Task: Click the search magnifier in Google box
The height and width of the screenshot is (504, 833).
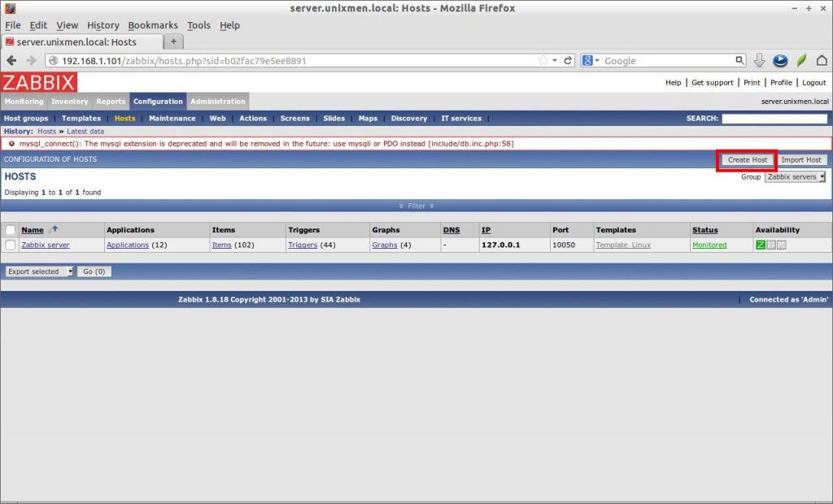Action: point(739,60)
